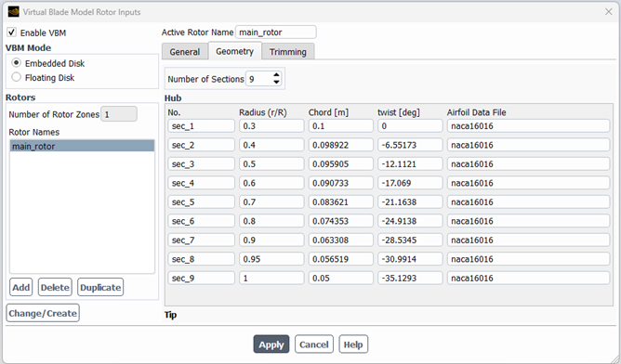The image size is (621, 364).
Task: Edit the Radius value 0.8 for sec_6
Action: [271, 221]
